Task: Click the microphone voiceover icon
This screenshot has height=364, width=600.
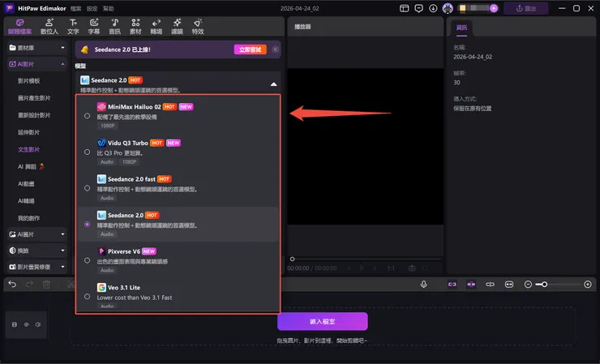Action: 423,285
